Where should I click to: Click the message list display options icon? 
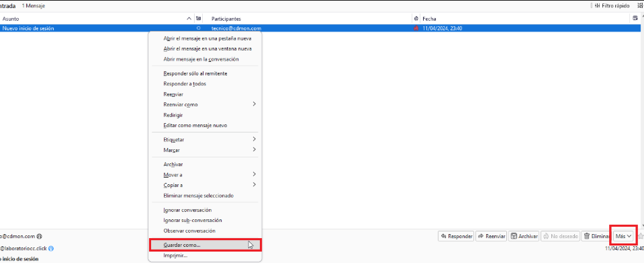pos(639,6)
